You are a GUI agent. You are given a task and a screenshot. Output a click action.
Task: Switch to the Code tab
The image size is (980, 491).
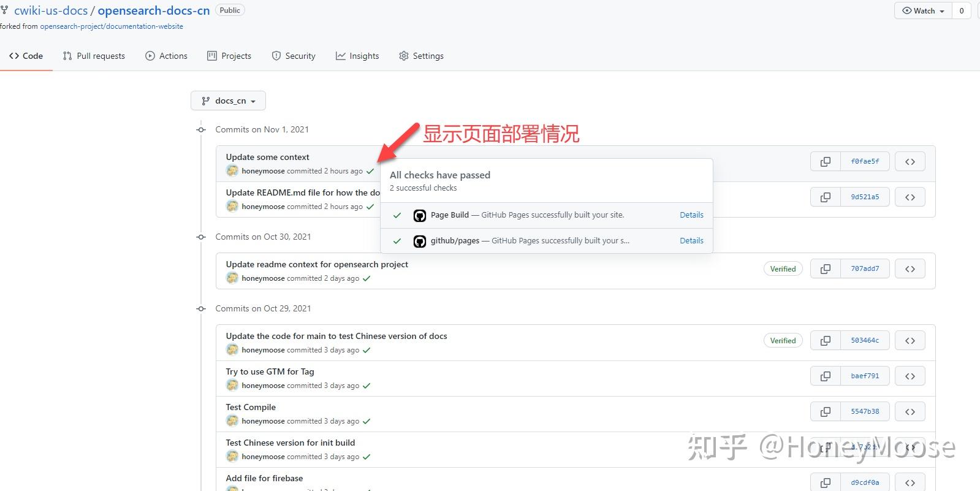point(26,56)
